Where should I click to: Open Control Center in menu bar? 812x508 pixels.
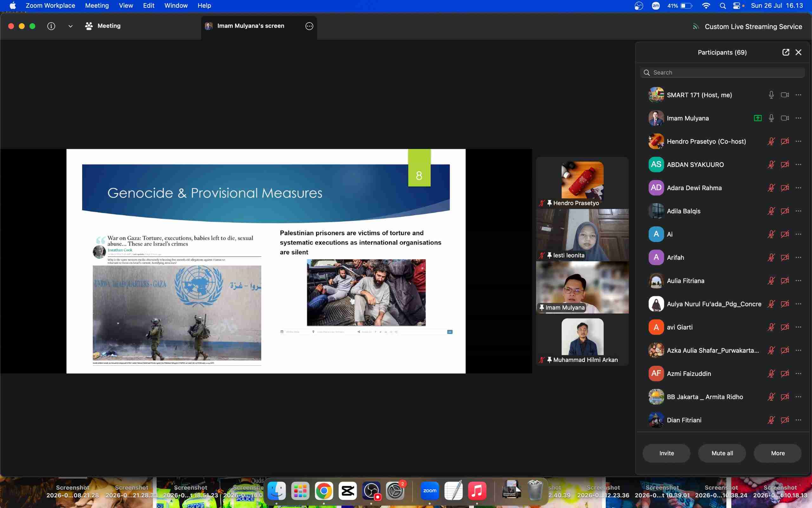tap(737, 6)
